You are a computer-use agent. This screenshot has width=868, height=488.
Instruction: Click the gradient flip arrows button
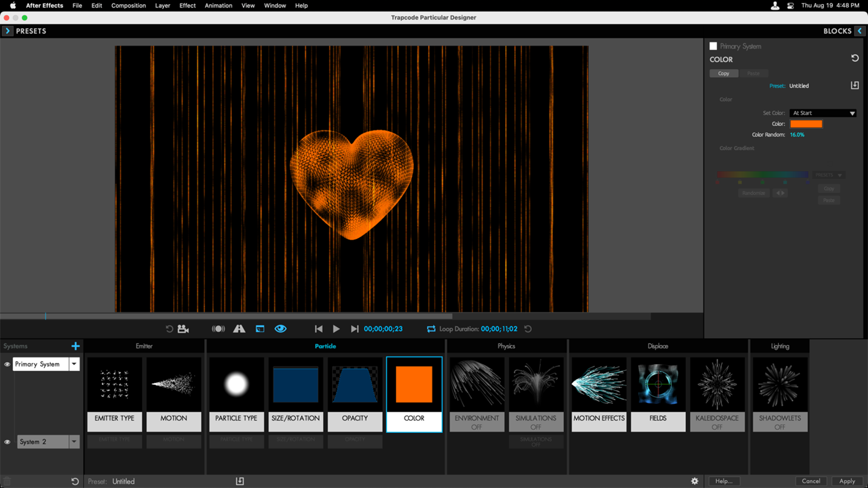pos(781,193)
